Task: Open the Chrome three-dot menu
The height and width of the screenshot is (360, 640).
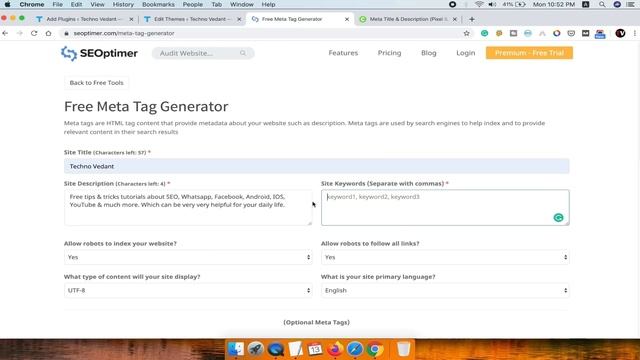Action: (x=635, y=33)
